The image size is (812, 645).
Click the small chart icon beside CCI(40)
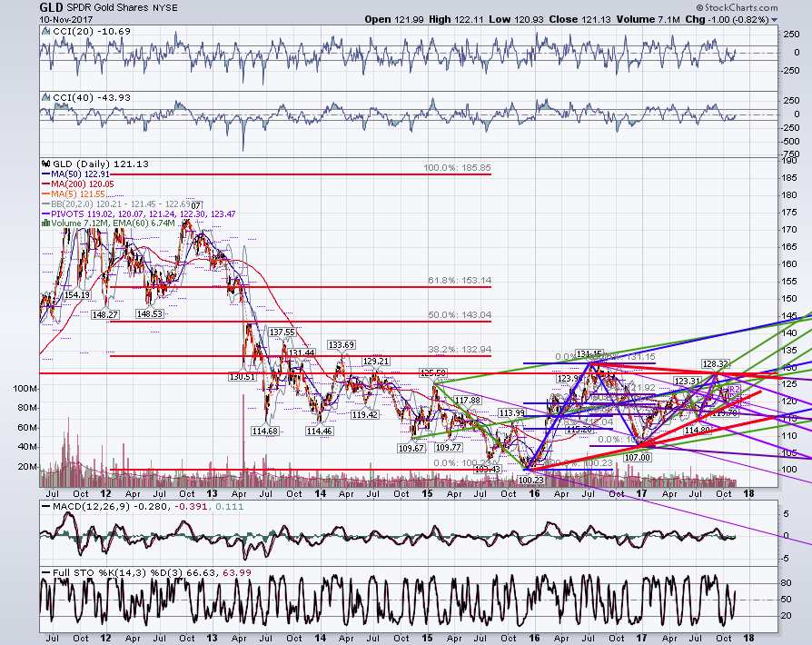(x=46, y=98)
